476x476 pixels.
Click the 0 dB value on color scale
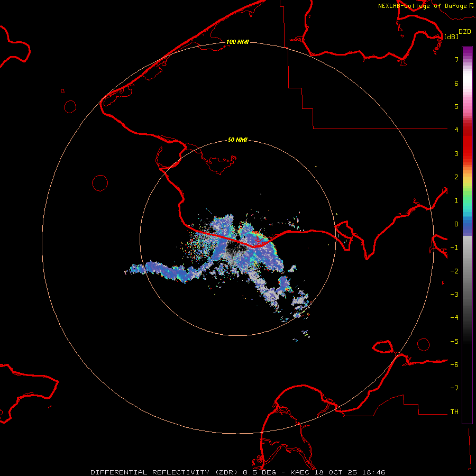pyautogui.click(x=456, y=224)
